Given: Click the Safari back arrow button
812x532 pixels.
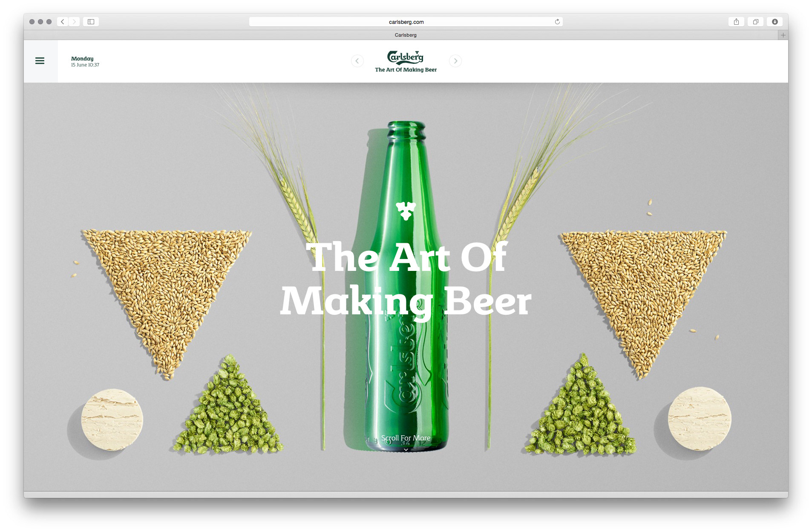Looking at the screenshot, I should (63, 22).
